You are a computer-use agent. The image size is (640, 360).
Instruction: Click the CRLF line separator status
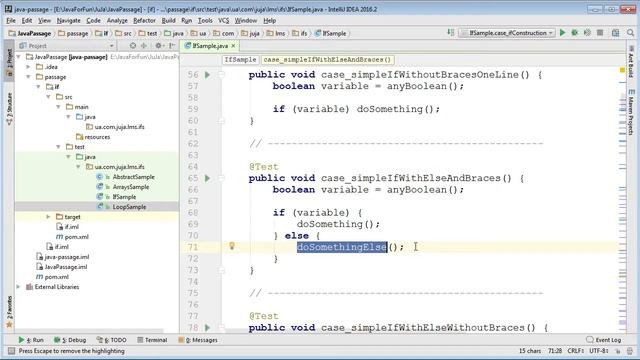(576, 351)
